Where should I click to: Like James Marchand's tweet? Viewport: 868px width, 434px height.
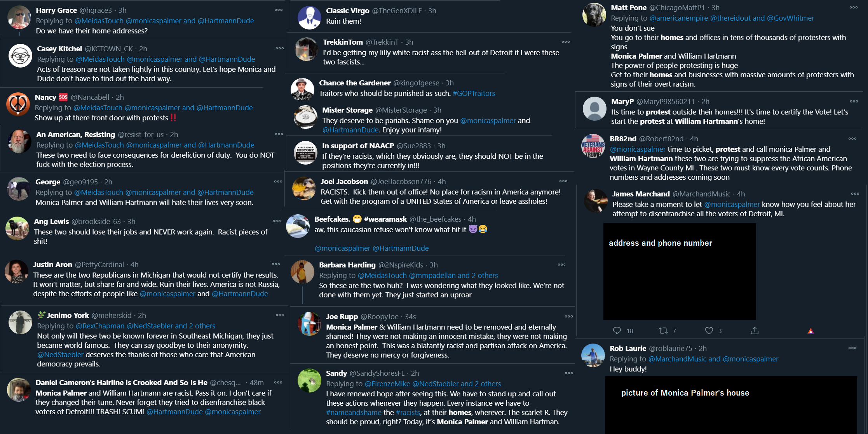pos(709,331)
